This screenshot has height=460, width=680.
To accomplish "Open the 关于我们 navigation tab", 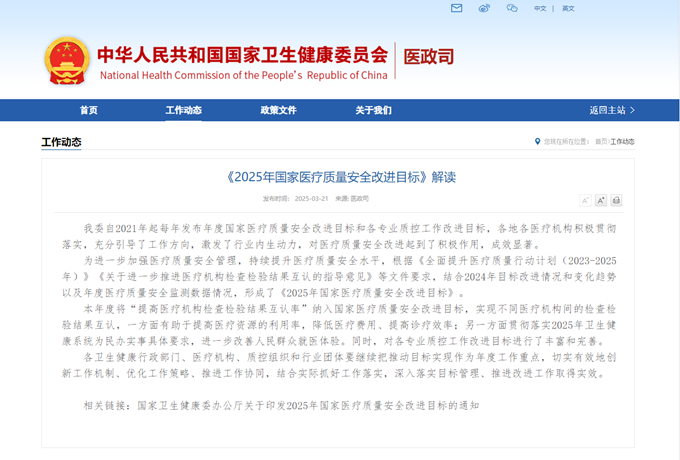I will (x=373, y=110).
